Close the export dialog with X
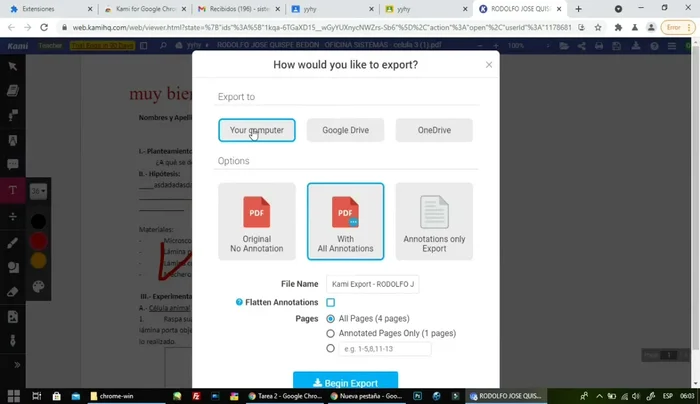Image resolution: width=700 pixels, height=404 pixels. click(489, 65)
